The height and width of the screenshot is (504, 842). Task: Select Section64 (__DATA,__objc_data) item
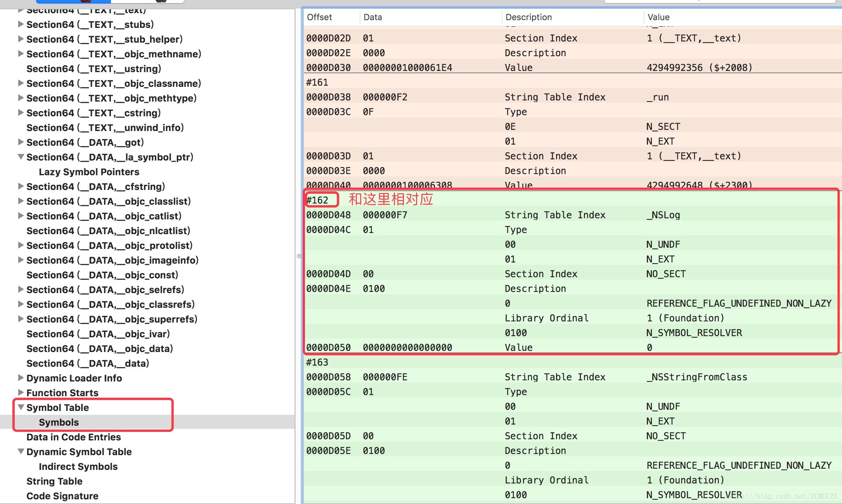[99, 349]
